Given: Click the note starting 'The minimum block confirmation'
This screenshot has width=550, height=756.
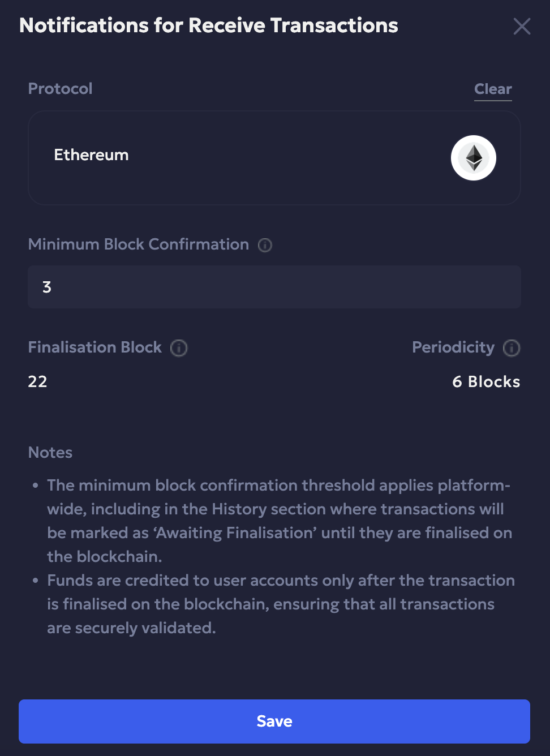Looking at the screenshot, I should [x=280, y=521].
